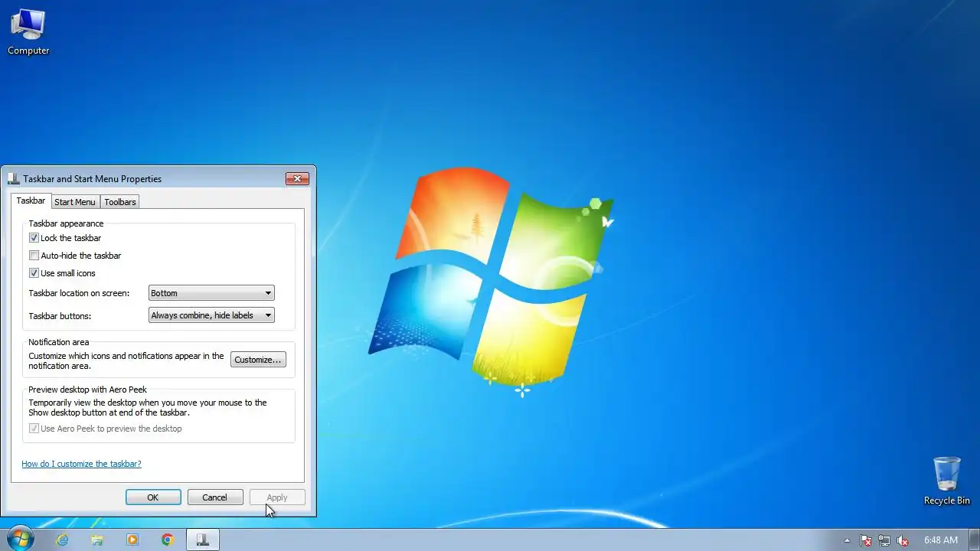Switch to the Taskbar tab
The image size is (980, 551).
click(x=31, y=201)
